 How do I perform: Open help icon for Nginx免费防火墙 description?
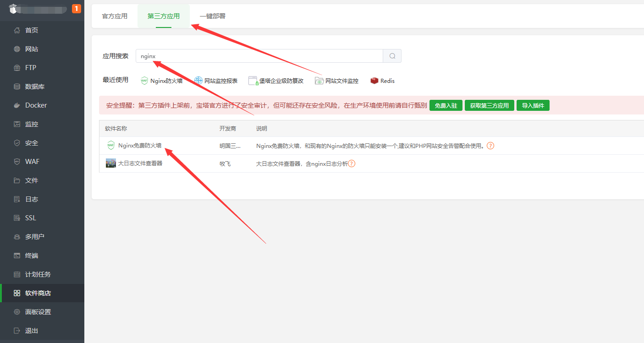pyautogui.click(x=490, y=146)
